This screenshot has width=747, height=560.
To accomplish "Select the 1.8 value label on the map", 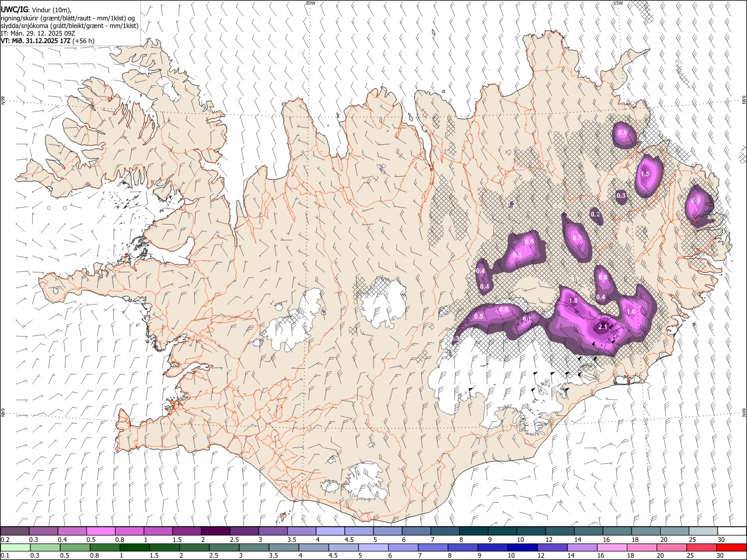I will click(573, 301).
